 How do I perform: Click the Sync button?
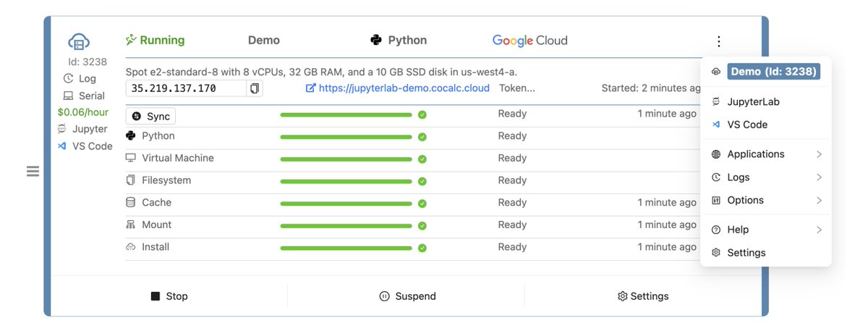point(150,116)
